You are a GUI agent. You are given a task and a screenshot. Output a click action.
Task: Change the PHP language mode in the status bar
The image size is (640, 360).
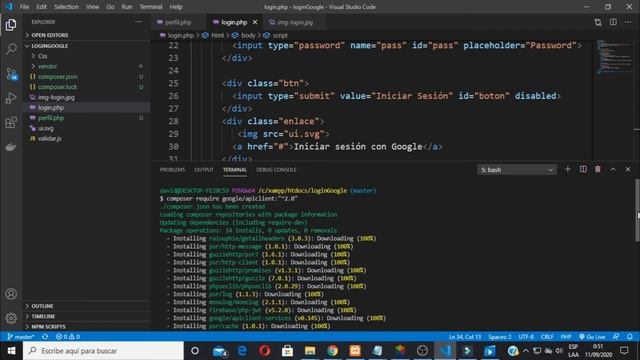click(x=566, y=337)
